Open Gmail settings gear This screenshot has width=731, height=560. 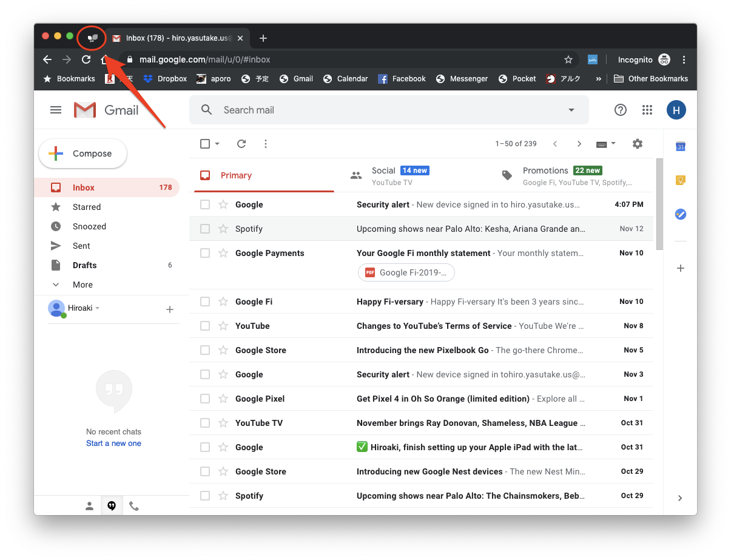click(x=637, y=144)
